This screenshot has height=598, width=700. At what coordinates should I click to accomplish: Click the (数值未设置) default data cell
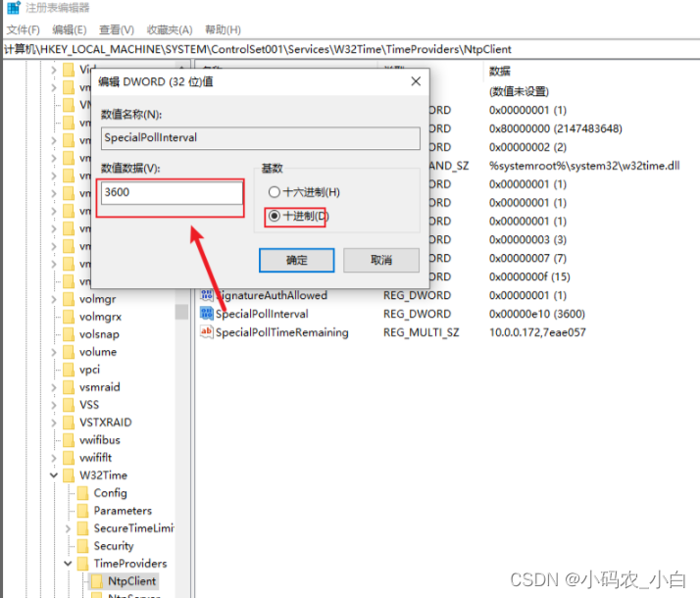519,91
